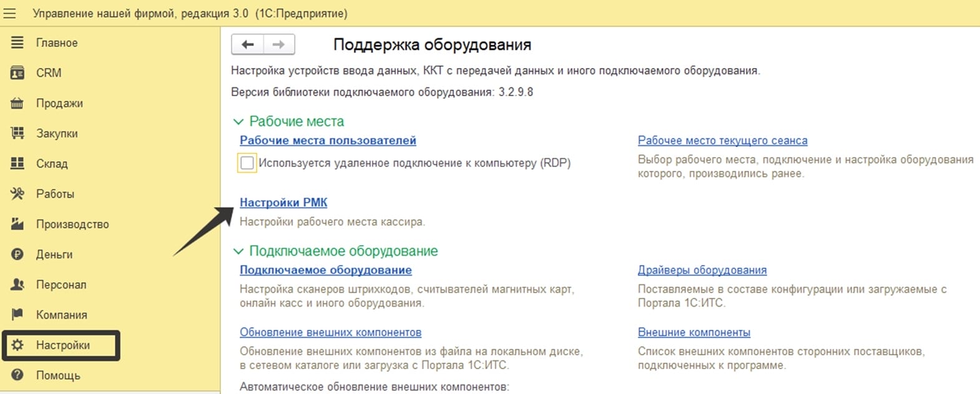Viewport: 980px width, 394px height.
Task: Open the Склад menu section
Action: [52, 163]
